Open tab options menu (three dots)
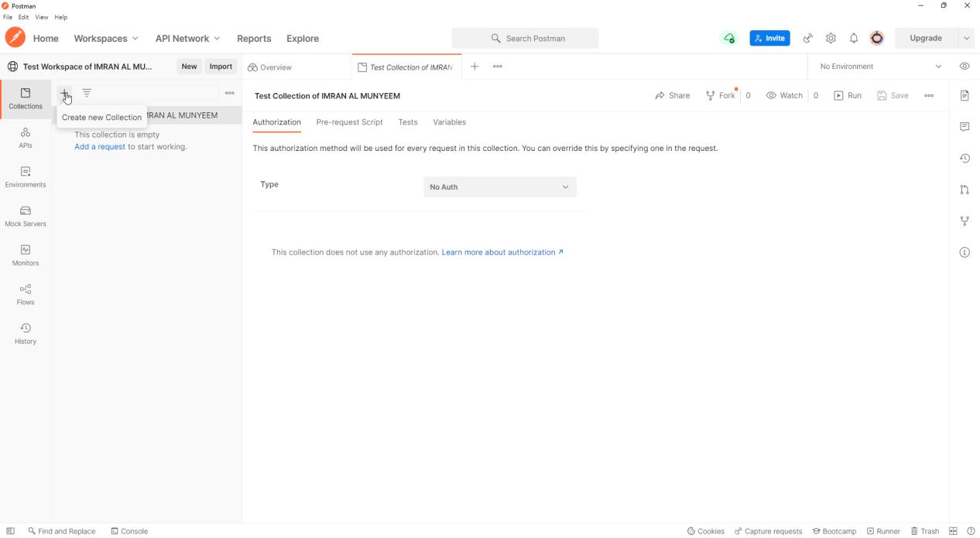980x538 pixels. [x=498, y=67]
